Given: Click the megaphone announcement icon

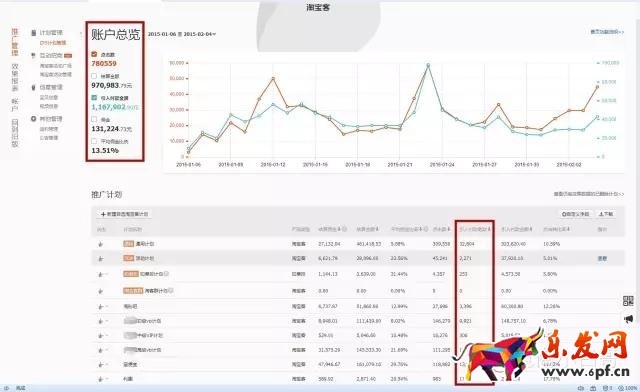Looking at the screenshot, I should pos(628,319).
